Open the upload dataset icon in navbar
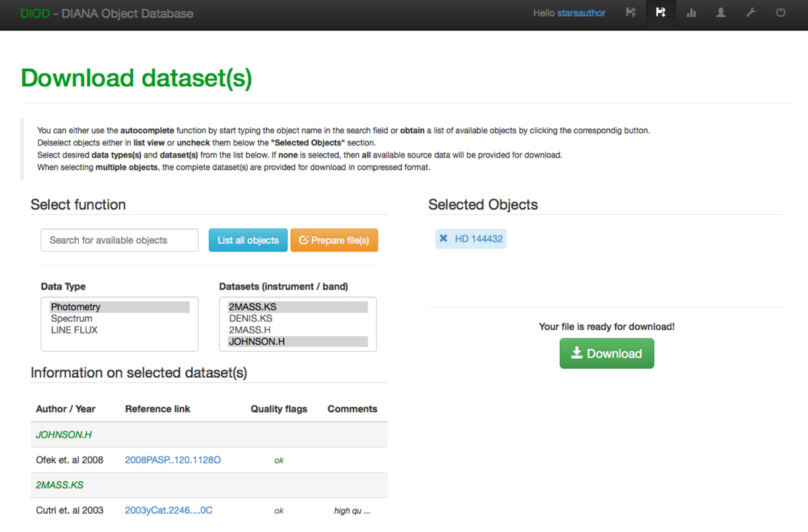The width and height of the screenshot is (808, 532). click(630, 13)
